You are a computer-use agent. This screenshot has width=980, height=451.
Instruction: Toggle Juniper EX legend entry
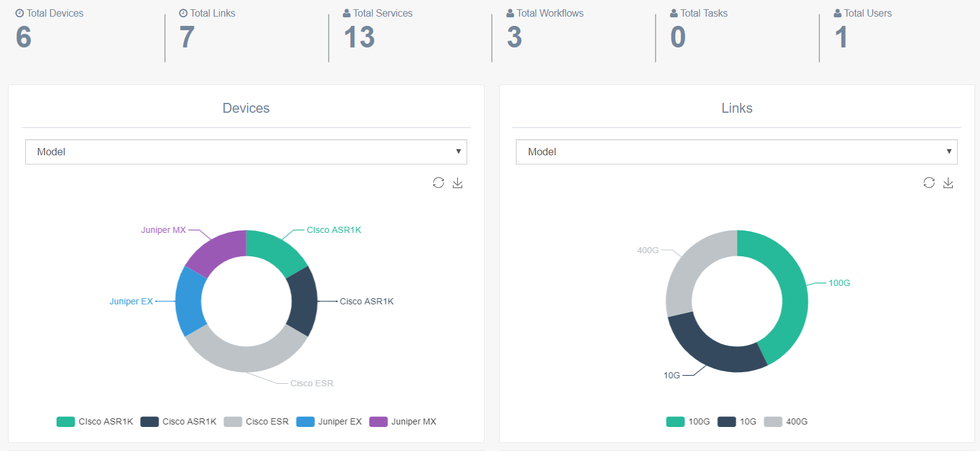pyautogui.click(x=329, y=421)
